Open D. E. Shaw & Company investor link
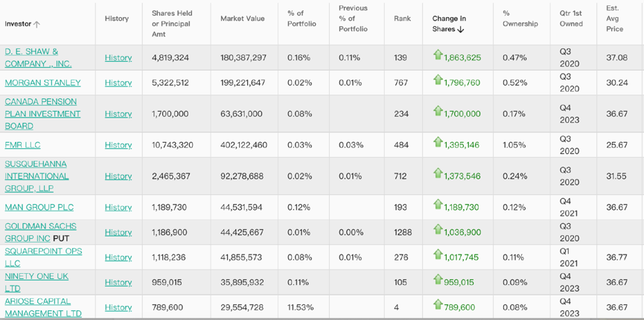 tap(38, 57)
